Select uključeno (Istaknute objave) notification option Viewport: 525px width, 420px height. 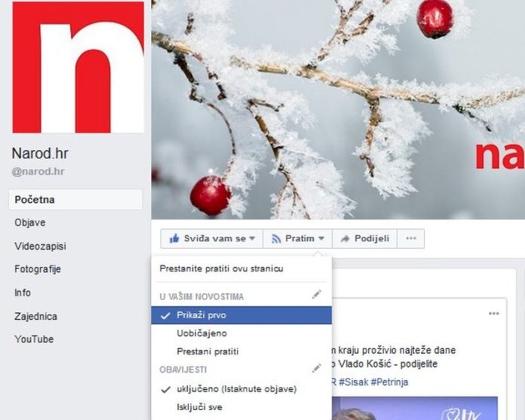tap(236, 389)
